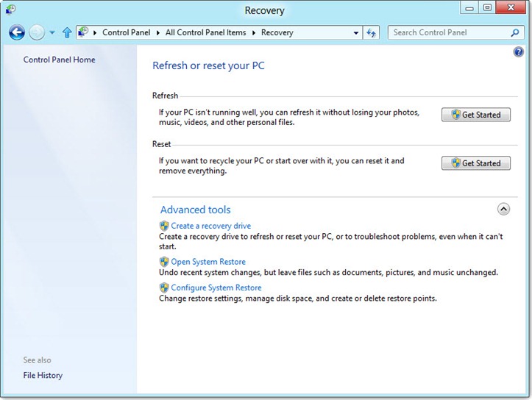Image resolution: width=532 pixels, height=400 pixels.
Task: Open the Configure System Restore link
Action: pos(216,287)
